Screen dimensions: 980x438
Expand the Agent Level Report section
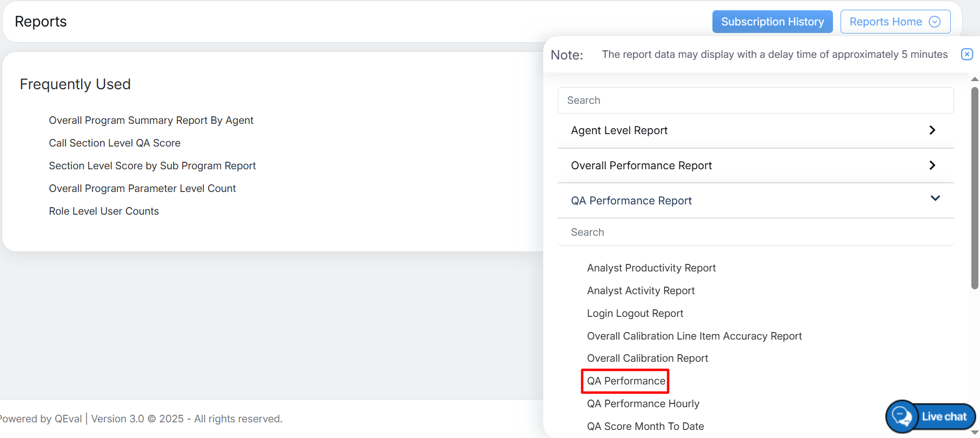pyautogui.click(x=932, y=130)
